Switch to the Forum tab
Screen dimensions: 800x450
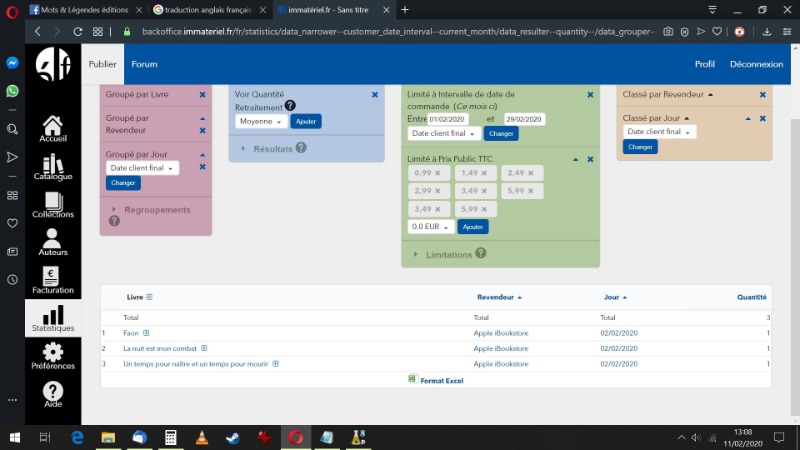coord(144,64)
